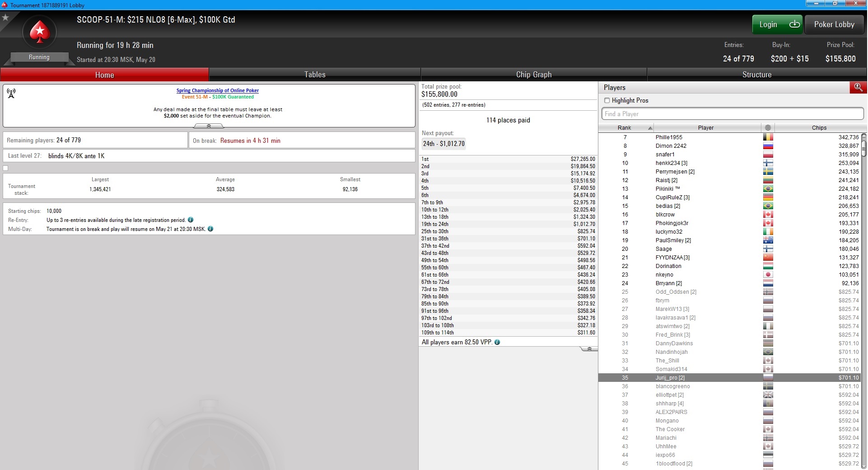Click the broadcast antenna icon
The width and height of the screenshot is (868, 470).
(x=11, y=93)
